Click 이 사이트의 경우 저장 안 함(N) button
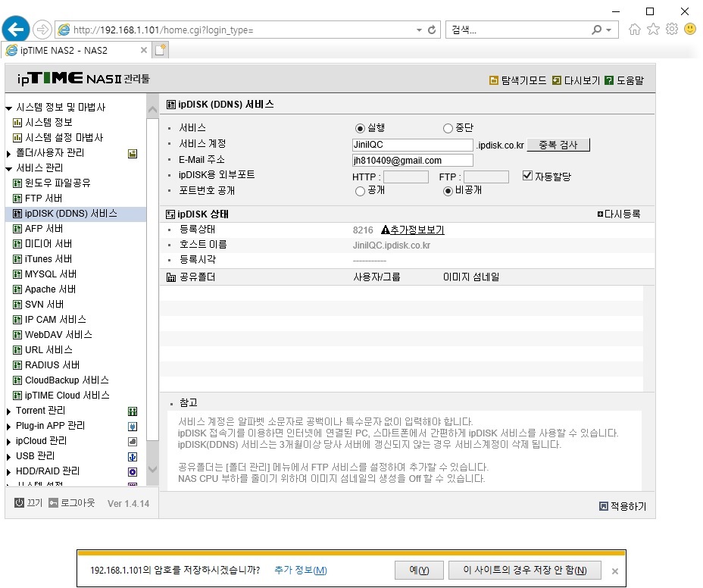Viewport: 703px width, 588px height. [524, 570]
